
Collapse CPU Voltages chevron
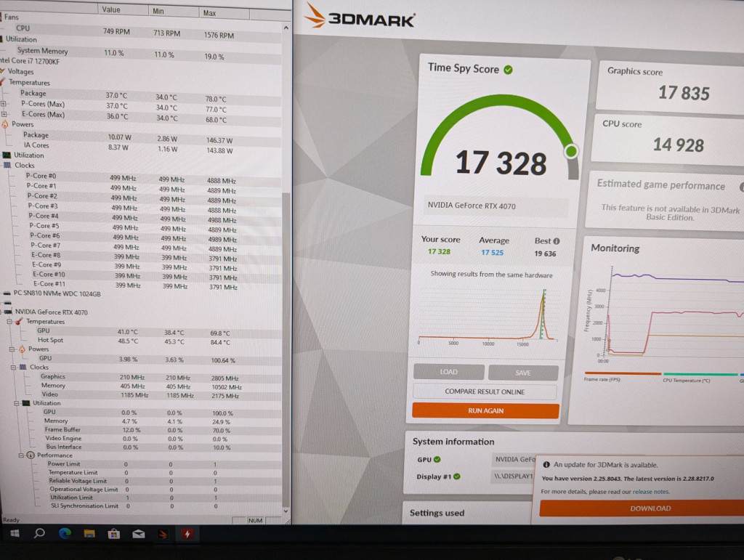pyautogui.click(x=3, y=71)
